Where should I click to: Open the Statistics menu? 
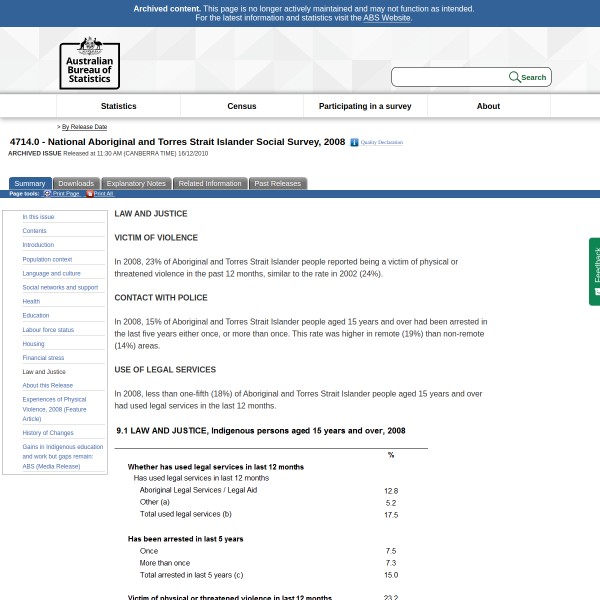tap(118, 106)
